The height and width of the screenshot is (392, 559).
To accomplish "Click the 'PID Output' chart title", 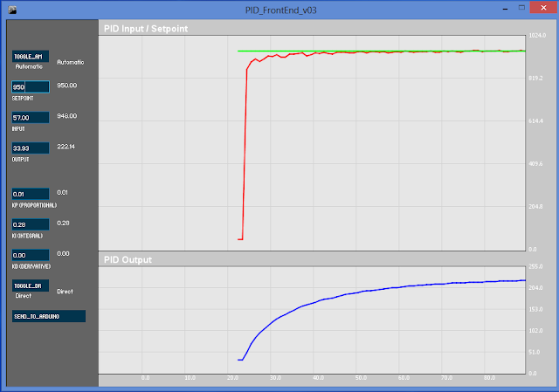I will pos(128,260).
